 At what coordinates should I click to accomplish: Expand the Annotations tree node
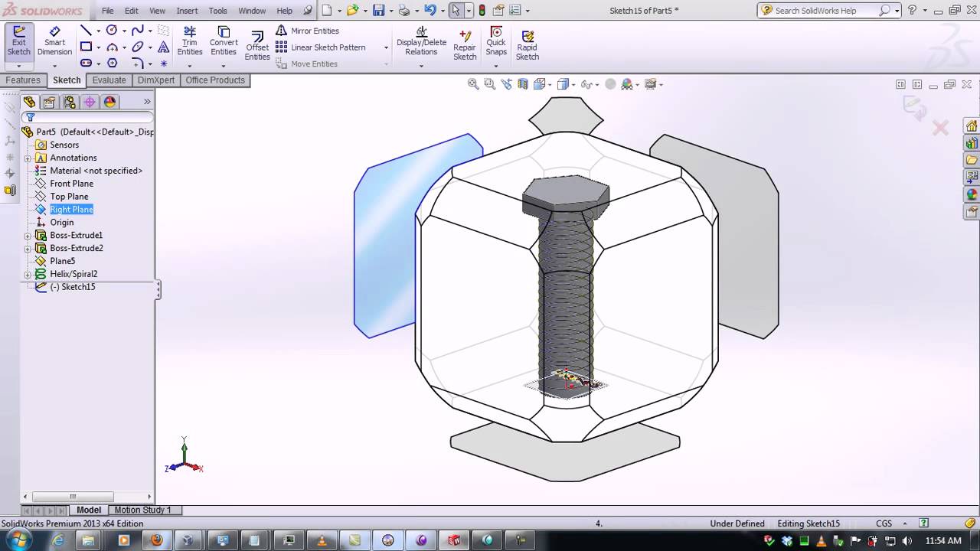(28, 158)
